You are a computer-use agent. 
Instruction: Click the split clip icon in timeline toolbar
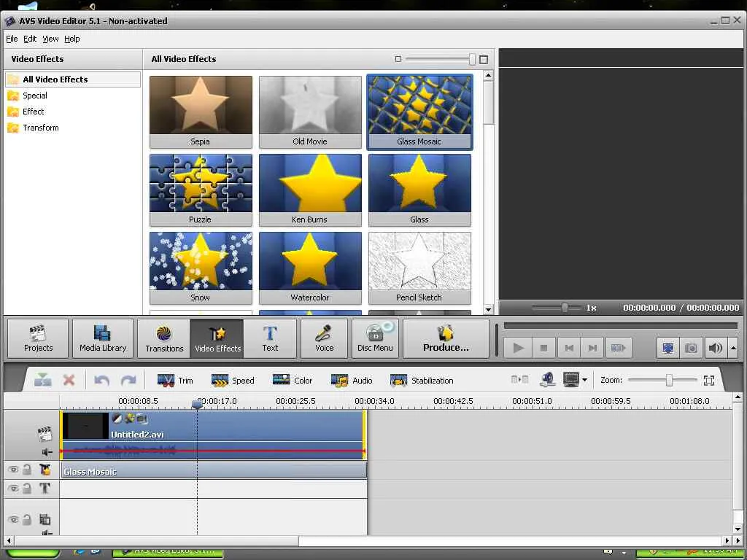click(x=42, y=380)
